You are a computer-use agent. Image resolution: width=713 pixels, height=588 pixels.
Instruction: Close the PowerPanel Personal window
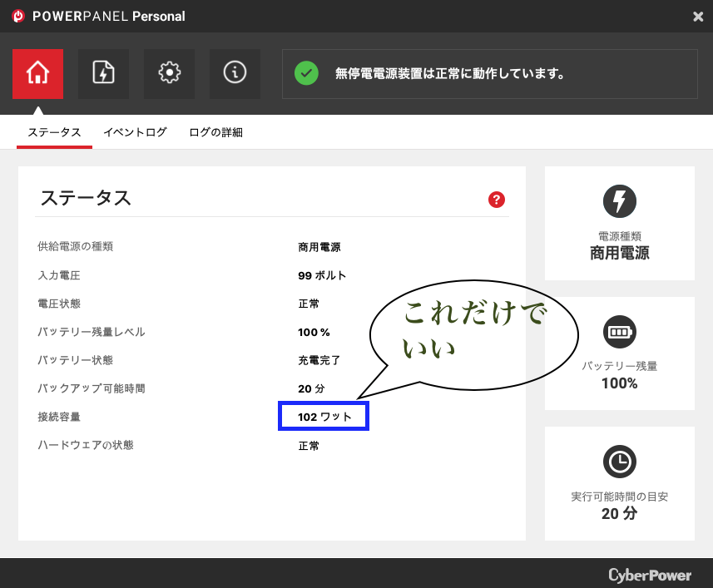click(698, 17)
